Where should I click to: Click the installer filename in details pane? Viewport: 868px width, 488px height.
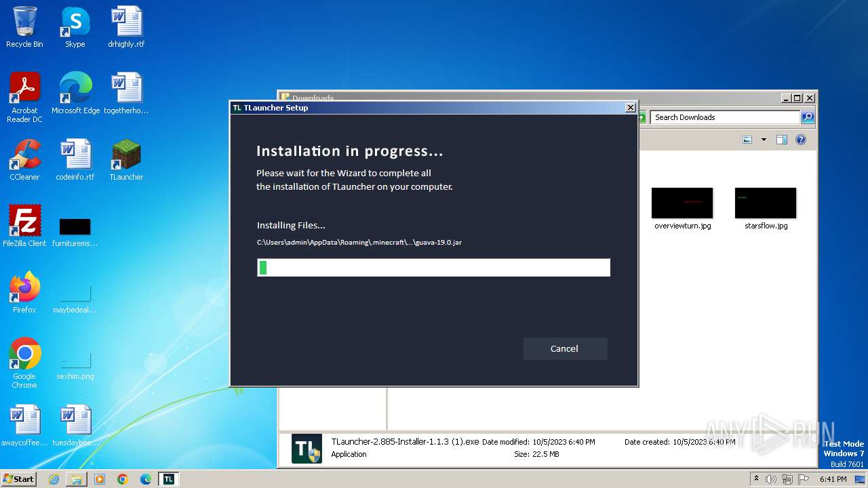(405, 441)
